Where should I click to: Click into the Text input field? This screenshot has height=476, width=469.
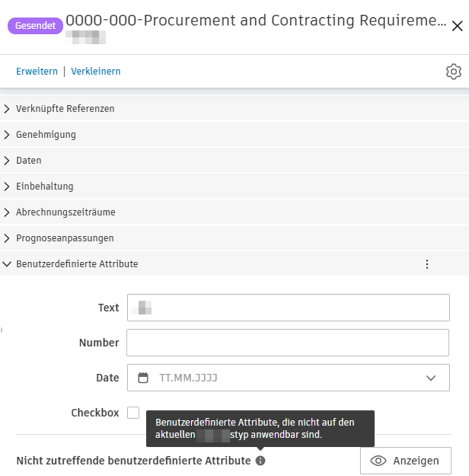click(288, 308)
